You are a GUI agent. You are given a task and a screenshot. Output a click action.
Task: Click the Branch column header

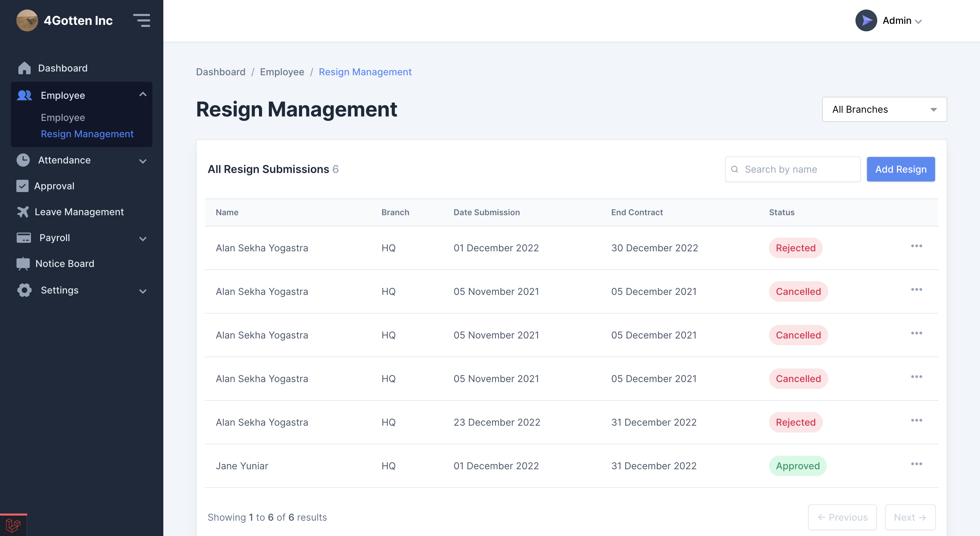395,212
